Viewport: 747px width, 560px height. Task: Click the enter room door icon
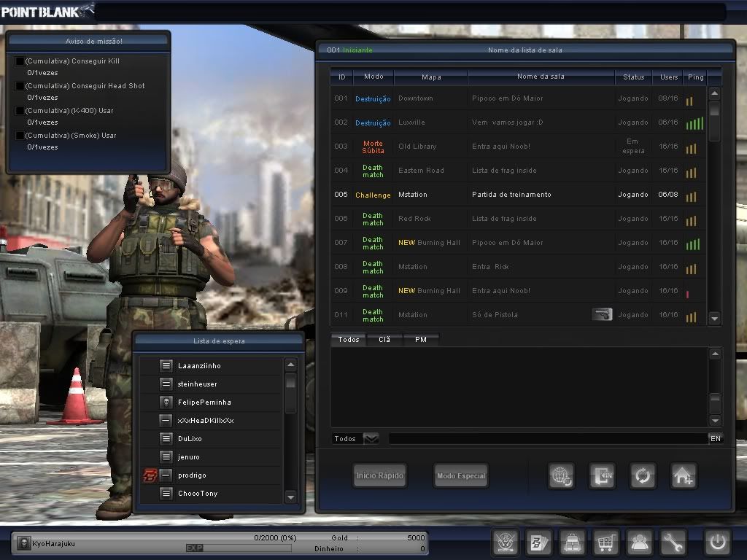click(602, 475)
